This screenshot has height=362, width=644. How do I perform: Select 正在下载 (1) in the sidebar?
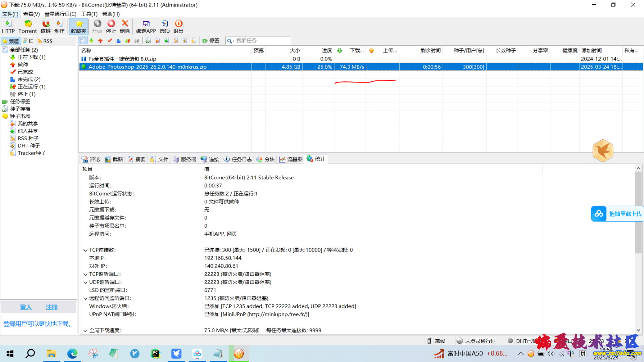(32, 57)
